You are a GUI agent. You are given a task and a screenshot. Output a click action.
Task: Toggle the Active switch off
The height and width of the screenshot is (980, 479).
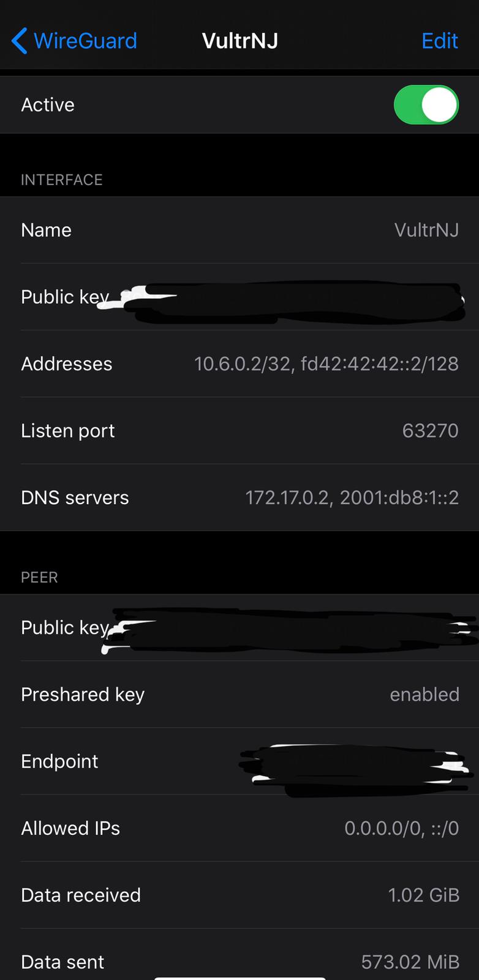426,104
